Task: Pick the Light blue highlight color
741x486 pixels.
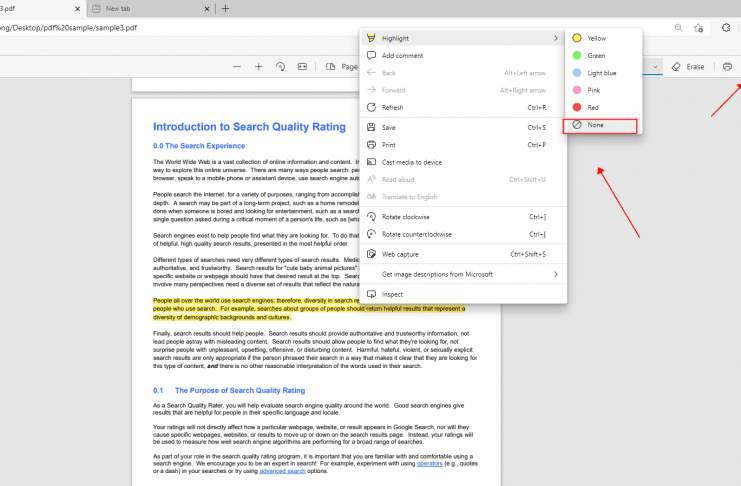Action: (x=603, y=73)
